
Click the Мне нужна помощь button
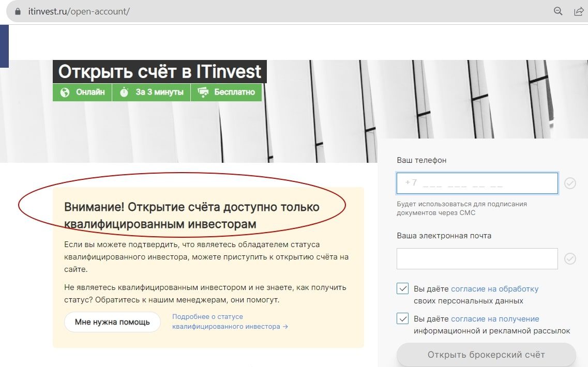click(112, 322)
